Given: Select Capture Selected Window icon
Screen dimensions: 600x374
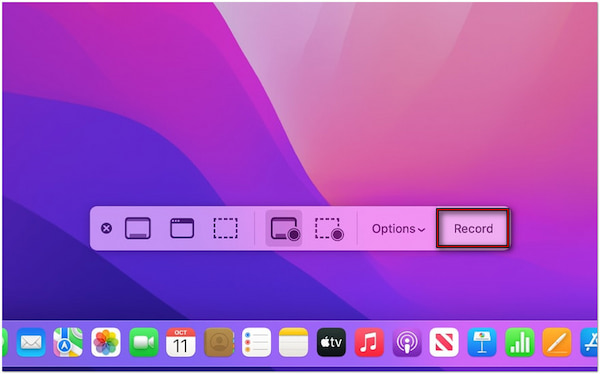Looking at the screenshot, I should pyautogui.click(x=182, y=228).
